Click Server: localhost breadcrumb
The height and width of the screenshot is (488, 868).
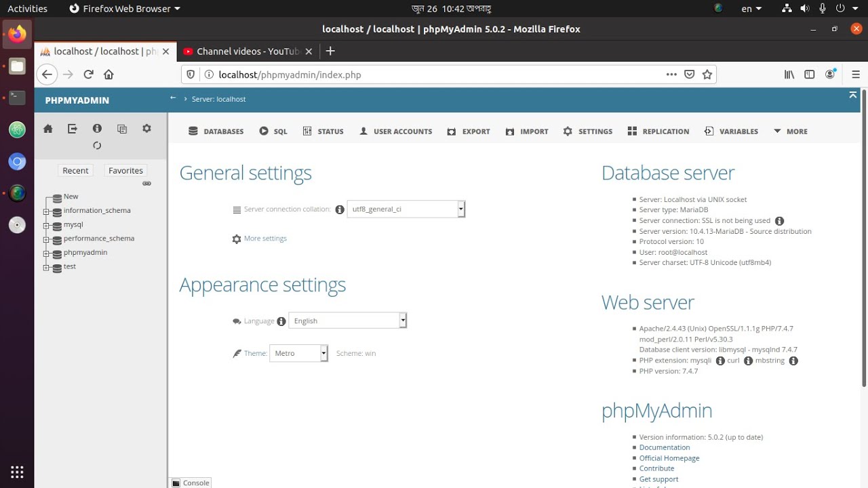click(218, 99)
